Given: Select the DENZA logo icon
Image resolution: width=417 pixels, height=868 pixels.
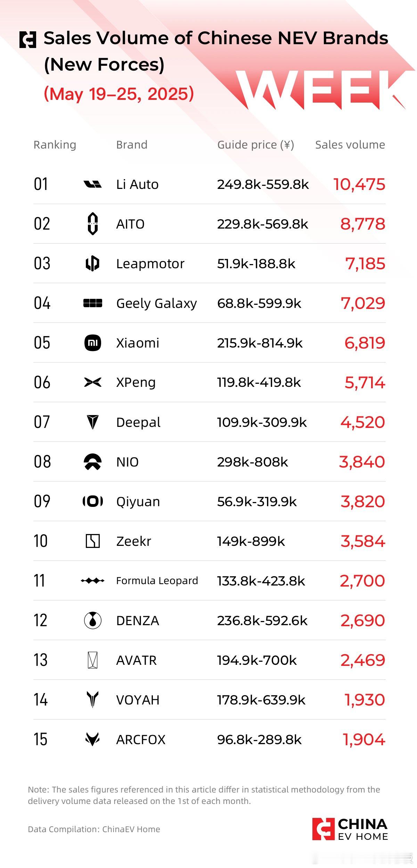Looking at the screenshot, I should tap(93, 620).
